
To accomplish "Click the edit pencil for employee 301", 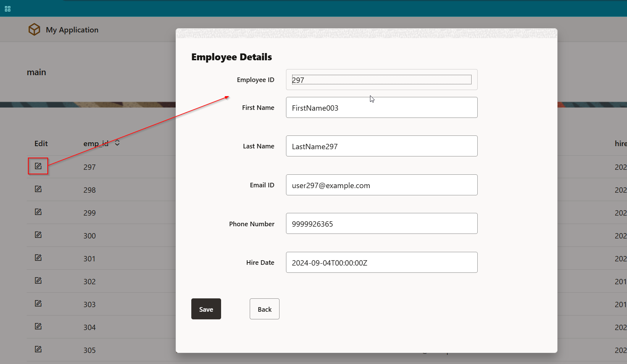I will click(x=38, y=258).
